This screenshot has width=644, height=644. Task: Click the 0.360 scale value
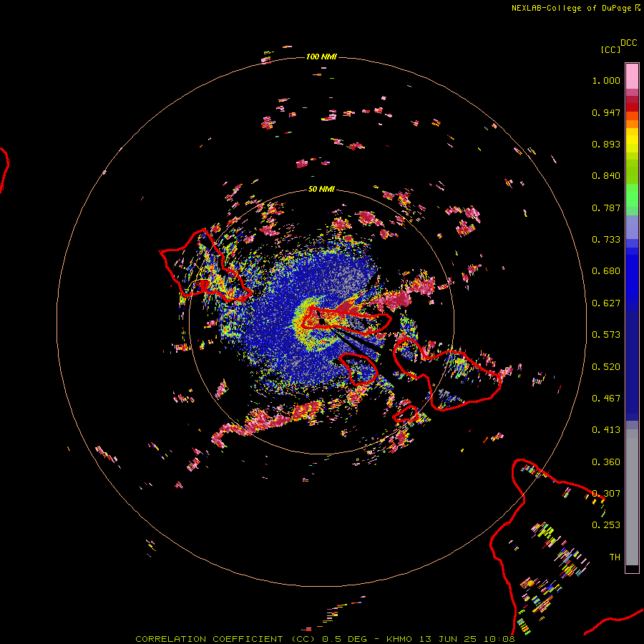click(x=606, y=462)
